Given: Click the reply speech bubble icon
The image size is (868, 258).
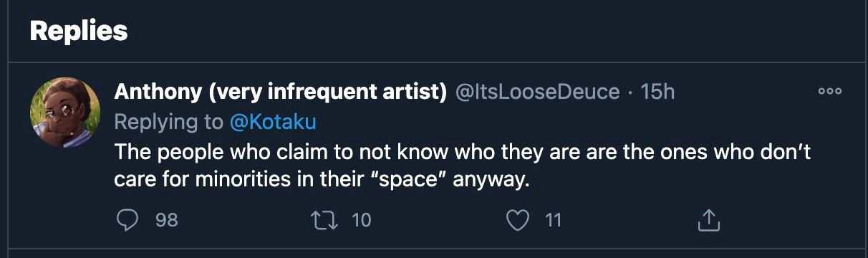Looking at the screenshot, I should tap(127, 219).
